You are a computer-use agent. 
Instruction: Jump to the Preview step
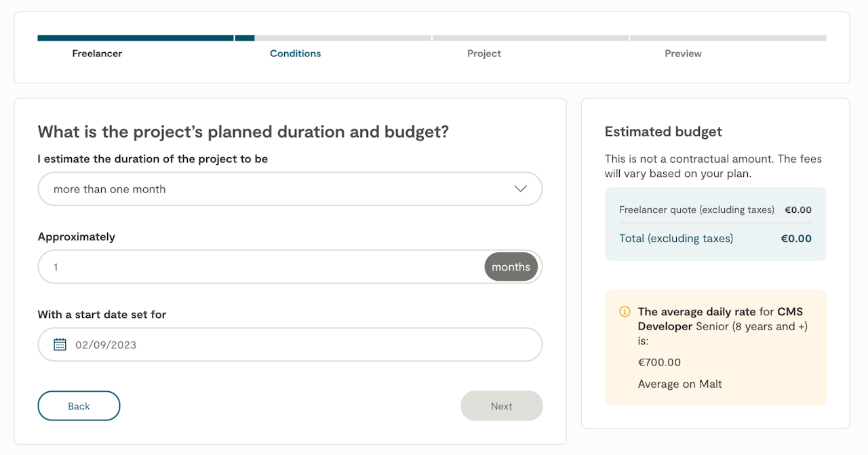click(683, 54)
